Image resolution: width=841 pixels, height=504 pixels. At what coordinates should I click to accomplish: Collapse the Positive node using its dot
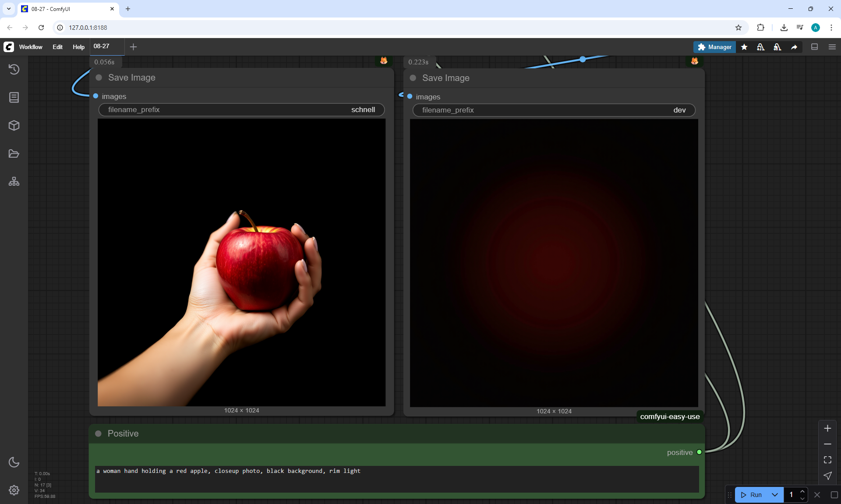99,434
